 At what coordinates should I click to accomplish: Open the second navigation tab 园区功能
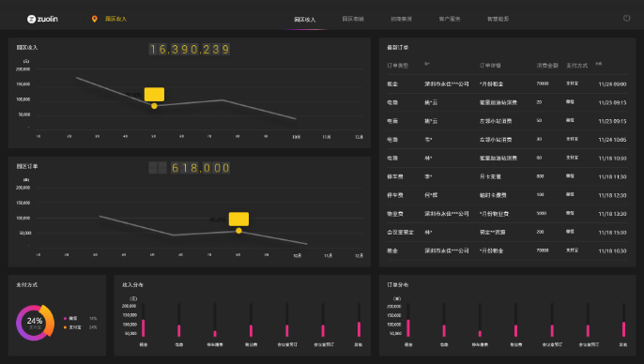click(353, 19)
